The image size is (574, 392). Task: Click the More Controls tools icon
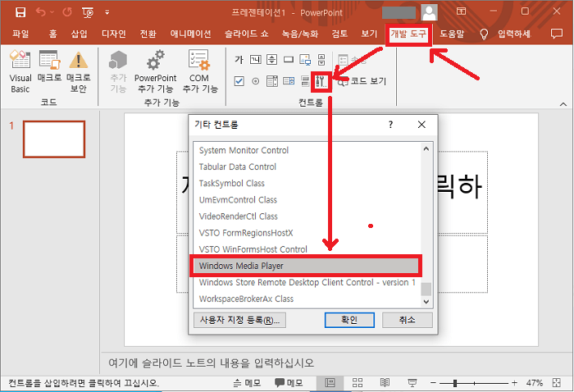pos(321,81)
